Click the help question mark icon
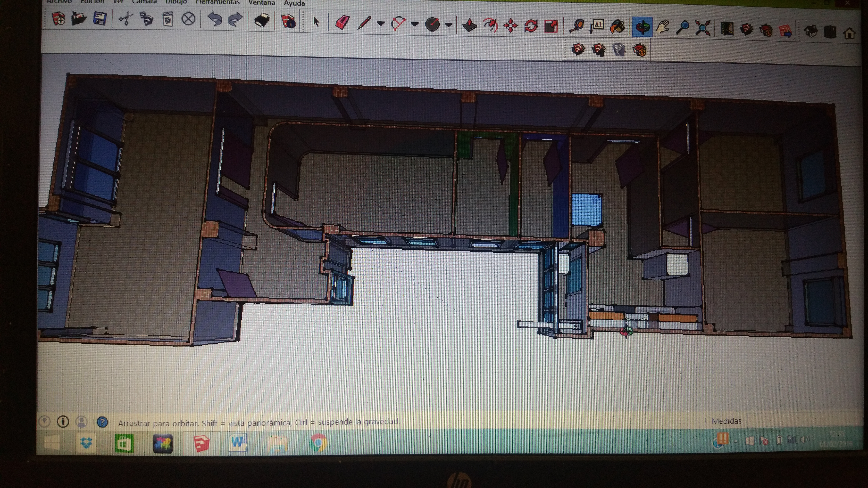 click(102, 422)
